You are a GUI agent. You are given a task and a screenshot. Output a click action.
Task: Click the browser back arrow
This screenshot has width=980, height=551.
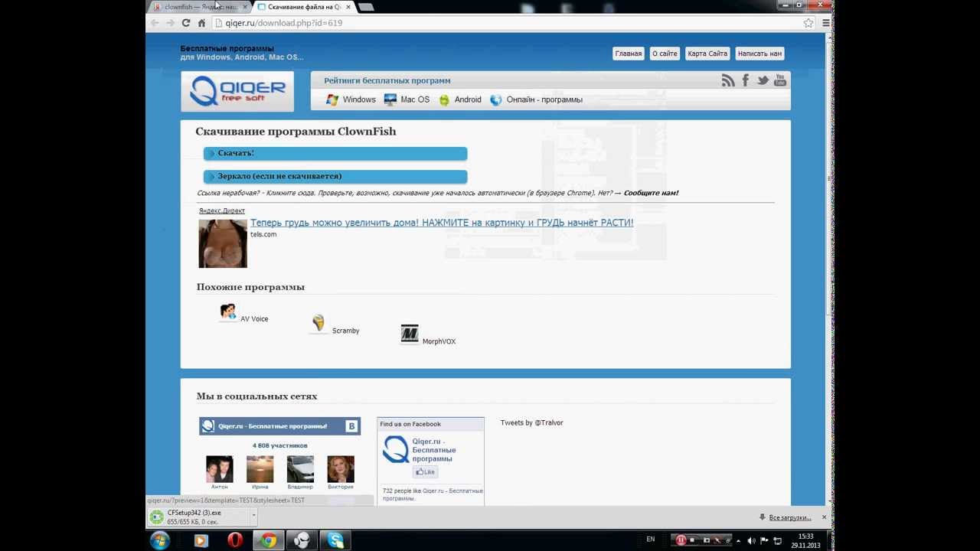(x=155, y=23)
